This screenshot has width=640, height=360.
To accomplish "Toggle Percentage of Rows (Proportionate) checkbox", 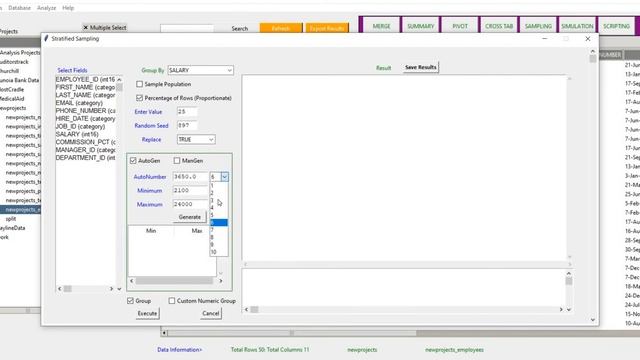I will pyautogui.click(x=140, y=98).
